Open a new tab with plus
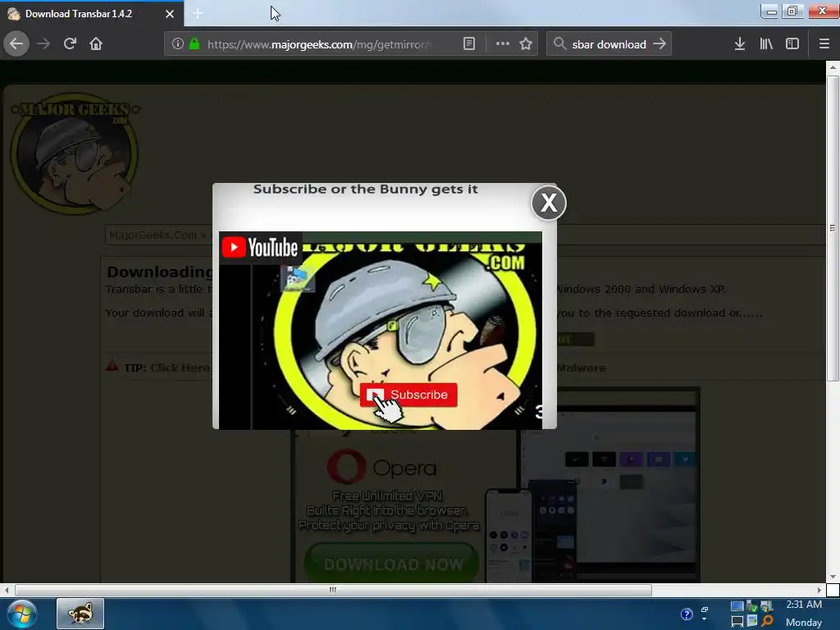Viewport: 840px width, 630px height. (198, 13)
